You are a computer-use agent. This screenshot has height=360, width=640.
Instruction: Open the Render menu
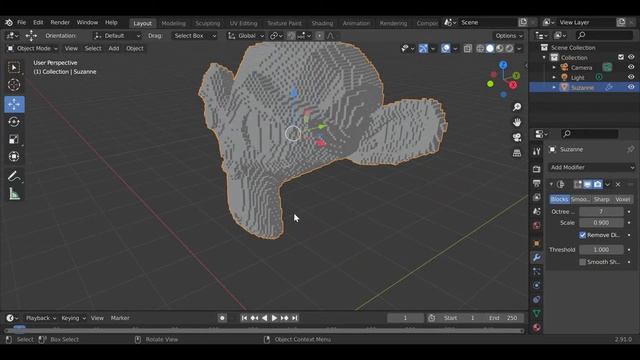click(60, 22)
